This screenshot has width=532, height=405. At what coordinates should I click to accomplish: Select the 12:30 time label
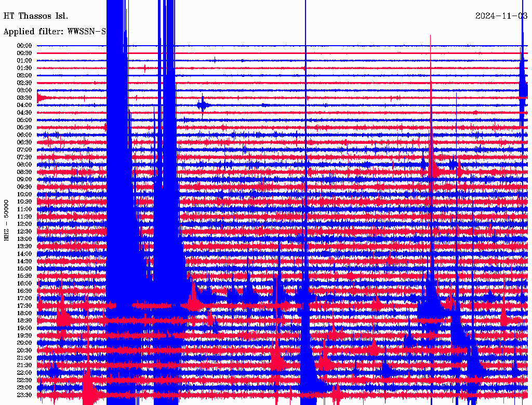pos(24,232)
